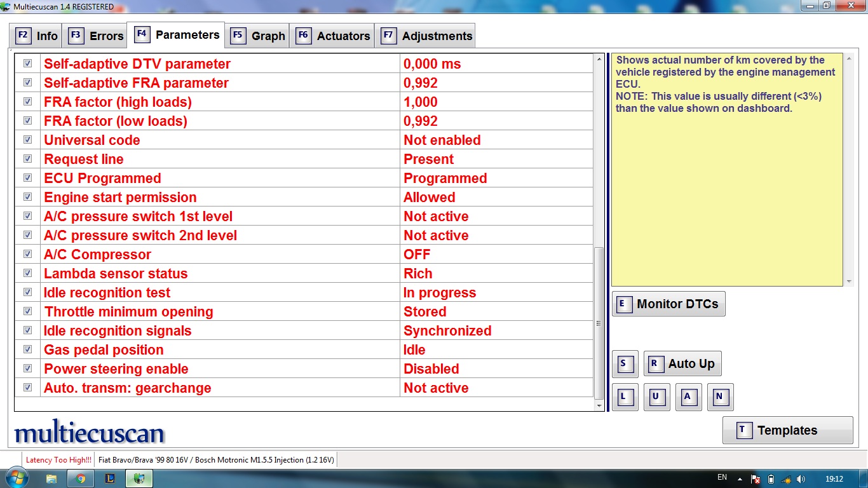
Task: Uncheck the Gas pedal position checkbox
Action: point(27,349)
